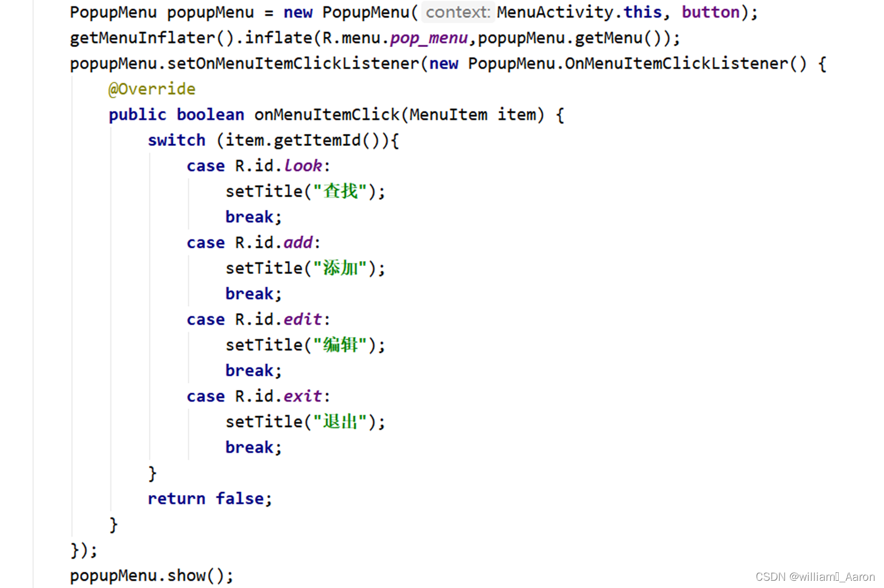Click the 查找 string literal

click(341, 191)
